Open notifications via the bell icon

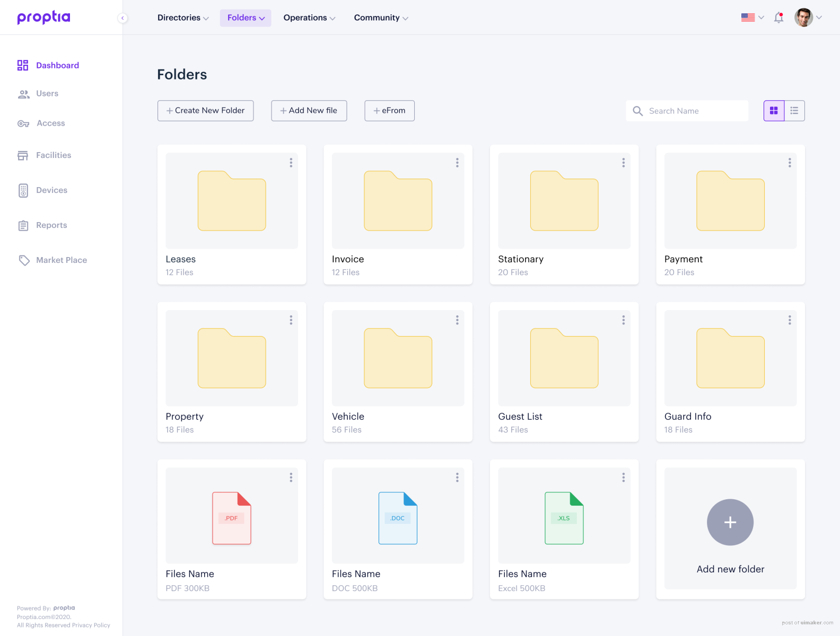(x=778, y=17)
